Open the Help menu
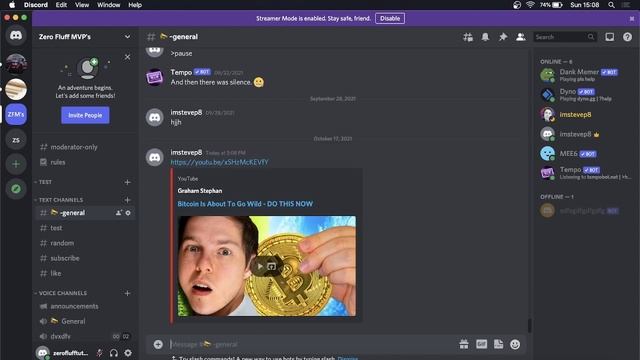The width and height of the screenshot is (640, 360). 135,5
